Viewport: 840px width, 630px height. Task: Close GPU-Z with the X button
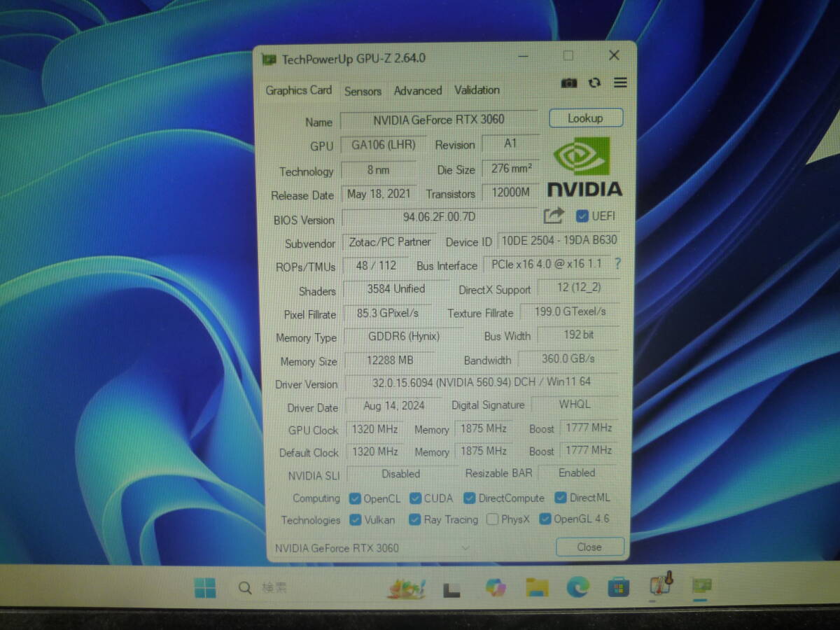click(614, 55)
